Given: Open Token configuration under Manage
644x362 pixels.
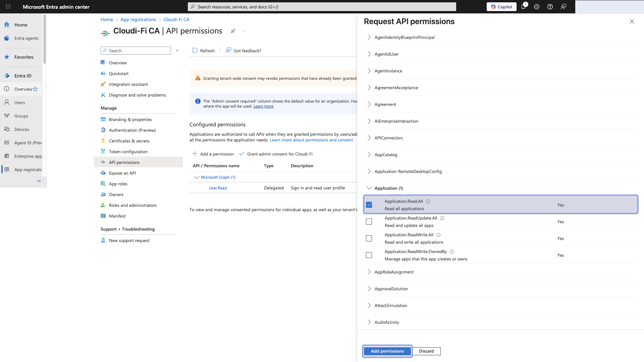Looking at the screenshot, I should pos(127,152).
